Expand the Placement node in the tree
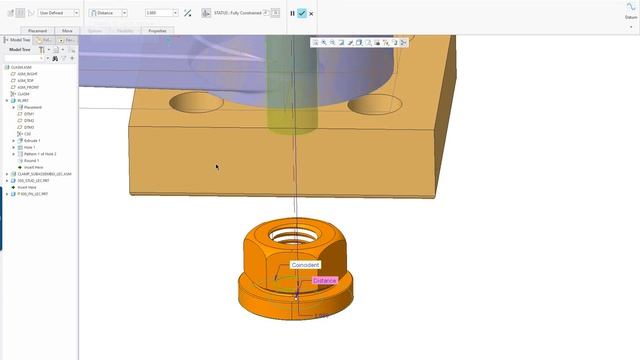Screen dimensions: 640x360 pyautogui.click(x=14, y=107)
